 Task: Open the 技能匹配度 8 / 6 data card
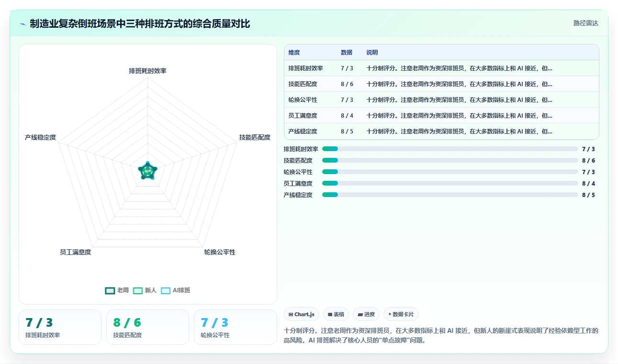(x=147, y=327)
